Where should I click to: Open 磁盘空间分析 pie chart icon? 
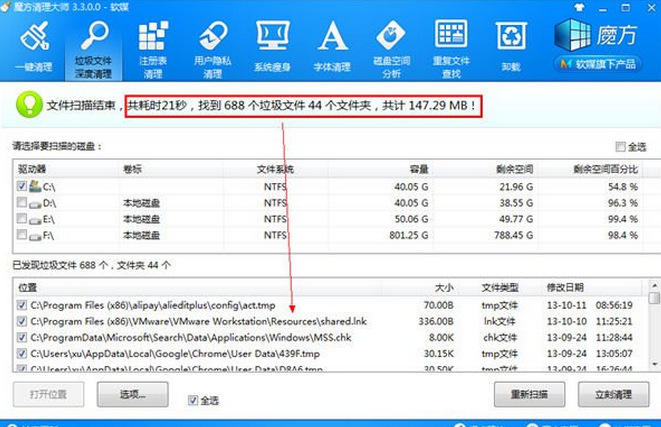click(391, 35)
